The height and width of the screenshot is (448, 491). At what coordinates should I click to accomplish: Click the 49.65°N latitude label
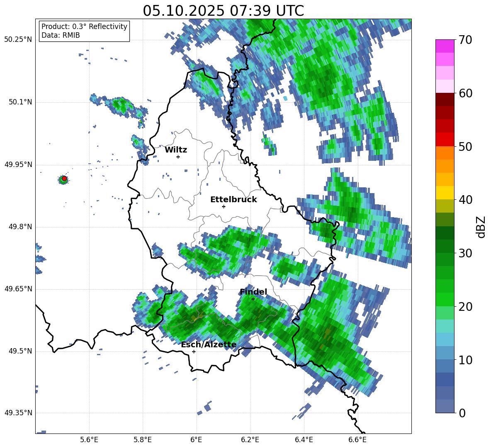(x=18, y=289)
